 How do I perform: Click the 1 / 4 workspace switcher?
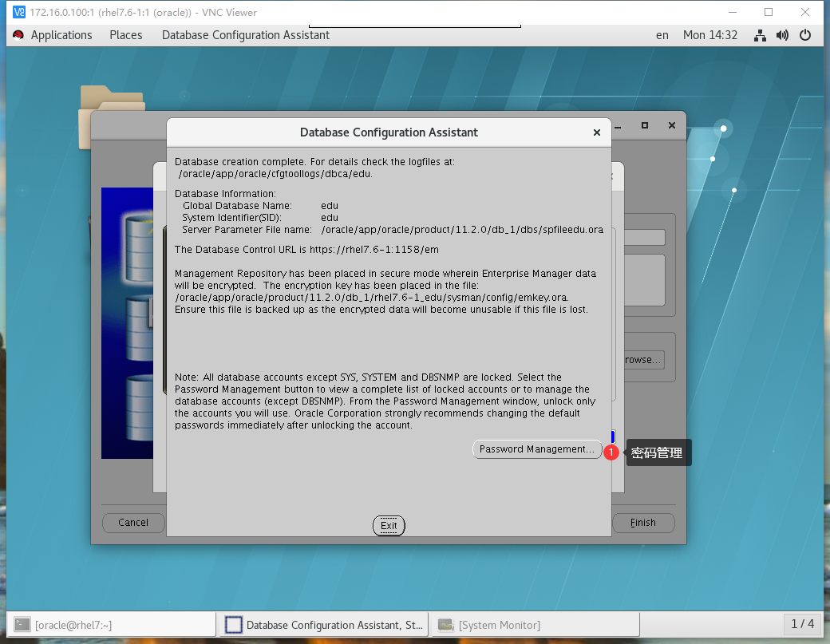[803, 624]
